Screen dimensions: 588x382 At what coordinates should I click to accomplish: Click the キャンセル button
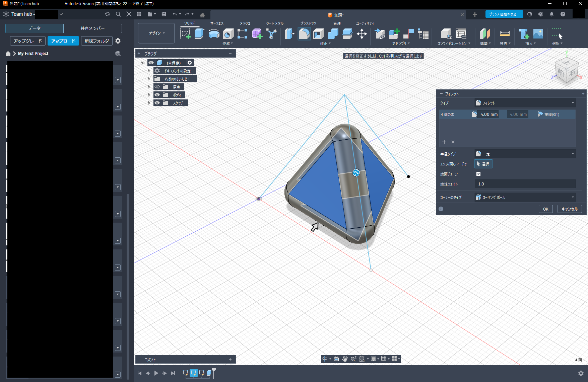coord(569,209)
